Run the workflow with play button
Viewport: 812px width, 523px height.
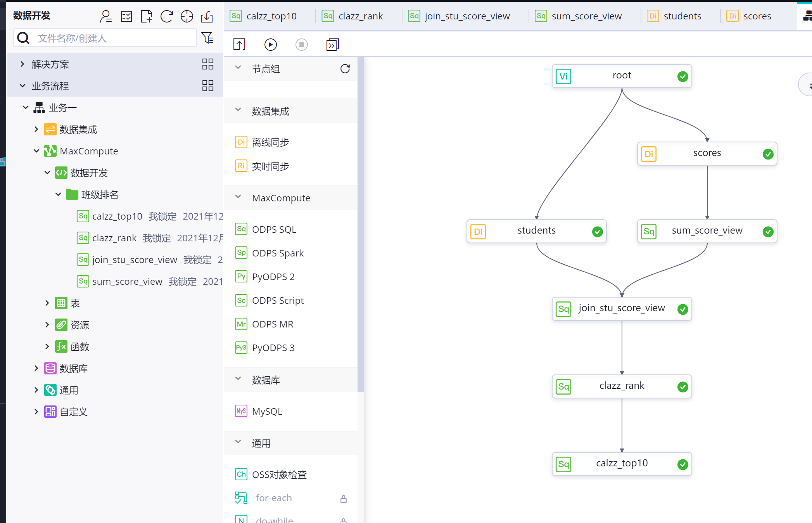(x=271, y=45)
